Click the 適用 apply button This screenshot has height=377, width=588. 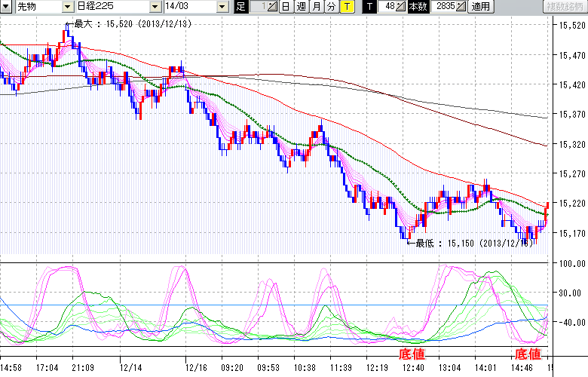(x=480, y=7)
